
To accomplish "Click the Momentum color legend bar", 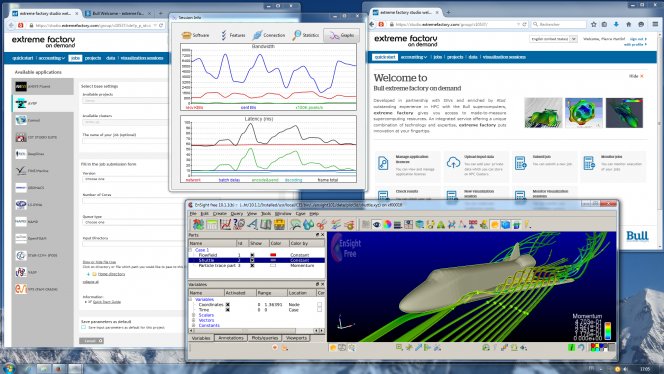I will point(608,331).
